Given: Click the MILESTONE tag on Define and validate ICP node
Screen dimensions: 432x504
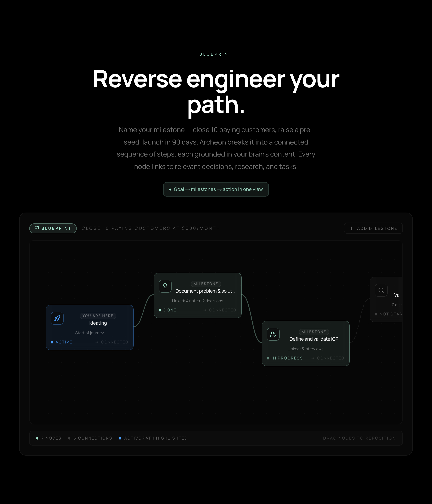Looking at the screenshot, I should 314,331.
